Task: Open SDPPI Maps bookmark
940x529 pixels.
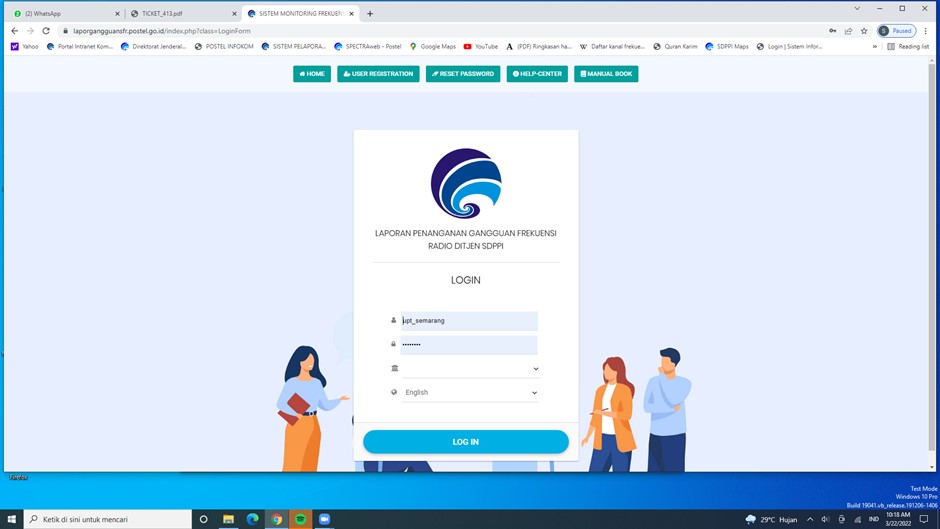Action: (x=727, y=46)
